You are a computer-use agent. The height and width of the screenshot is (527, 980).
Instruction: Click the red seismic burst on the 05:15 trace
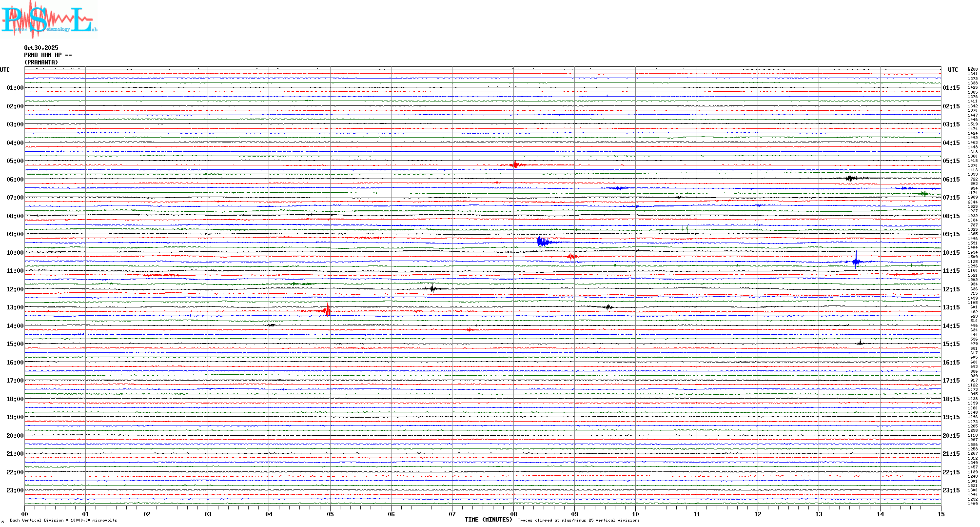tap(515, 165)
